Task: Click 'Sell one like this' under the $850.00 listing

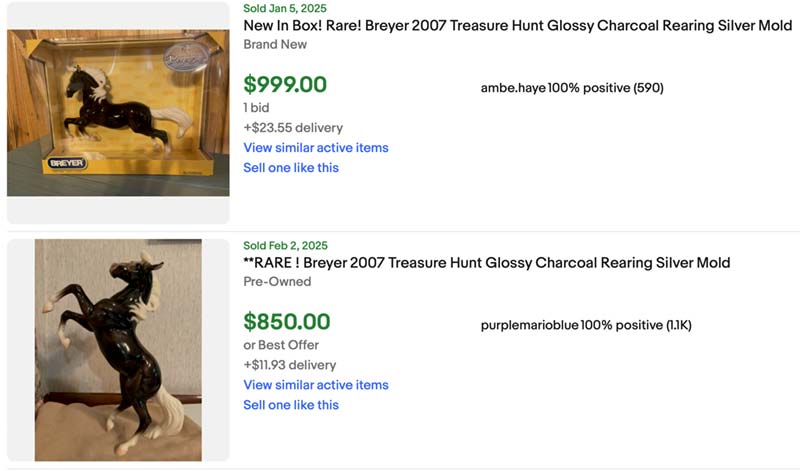Action: (x=291, y=405)
